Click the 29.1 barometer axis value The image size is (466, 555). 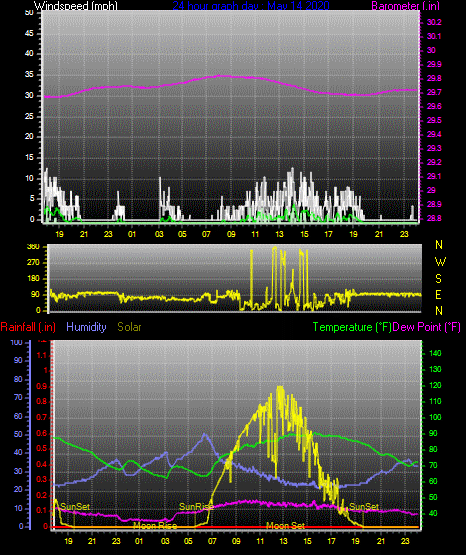pyautogui.click(x=434, y=176)
